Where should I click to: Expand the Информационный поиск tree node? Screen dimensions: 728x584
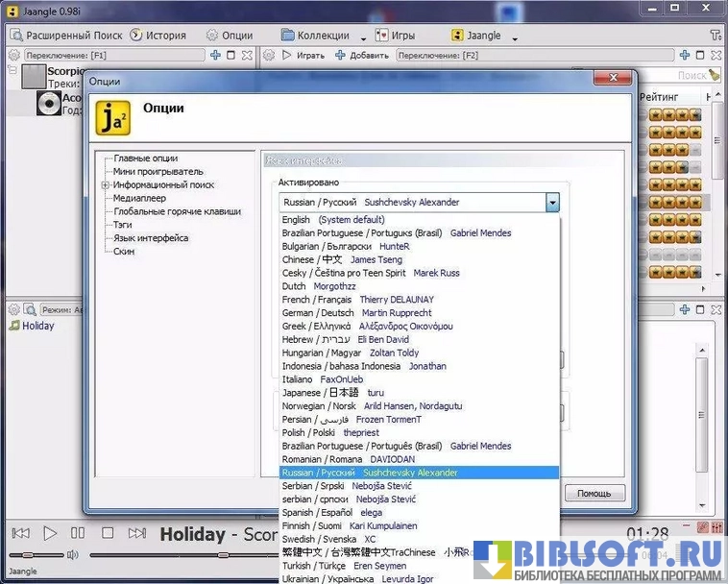106,185
